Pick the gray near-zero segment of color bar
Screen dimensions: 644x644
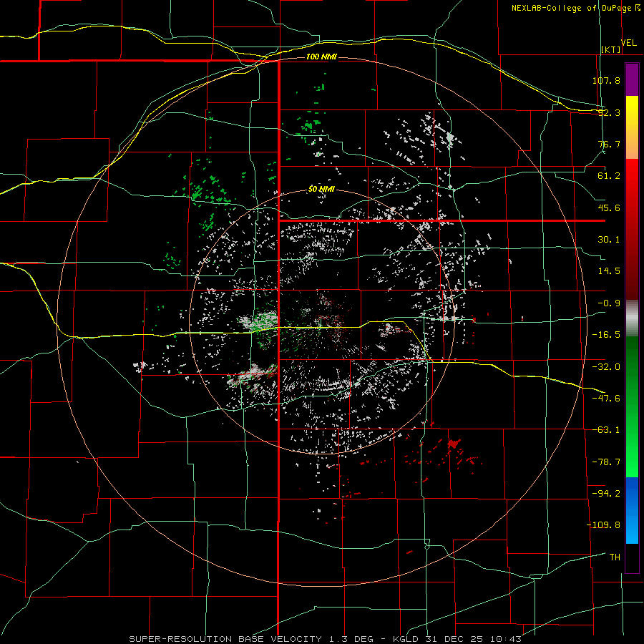coord(632,318)
